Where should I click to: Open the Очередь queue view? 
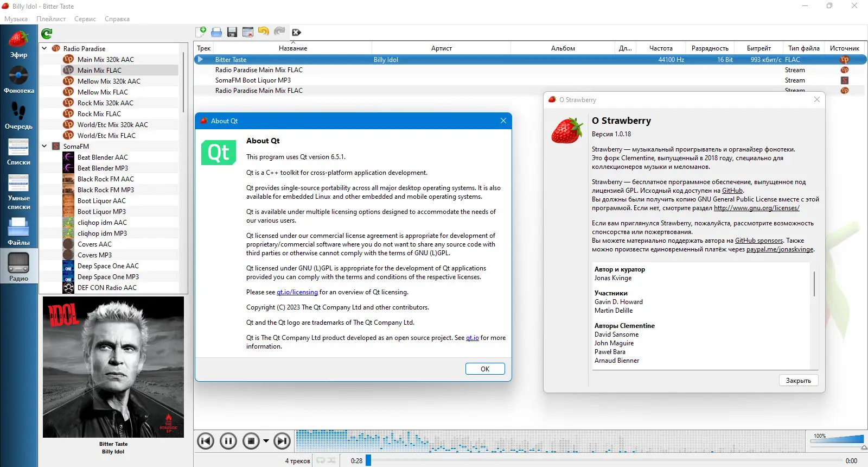click(x=18, y=116)
